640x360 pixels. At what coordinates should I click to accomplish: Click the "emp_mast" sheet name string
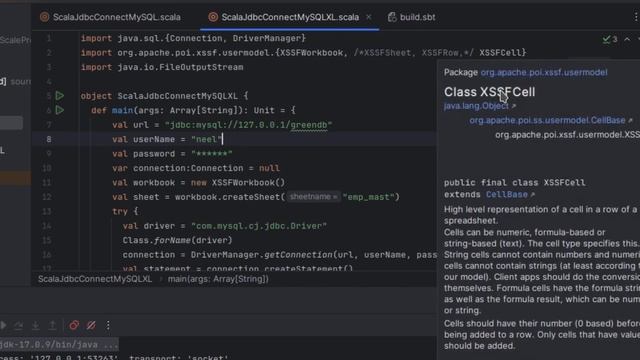coord(369,197)
